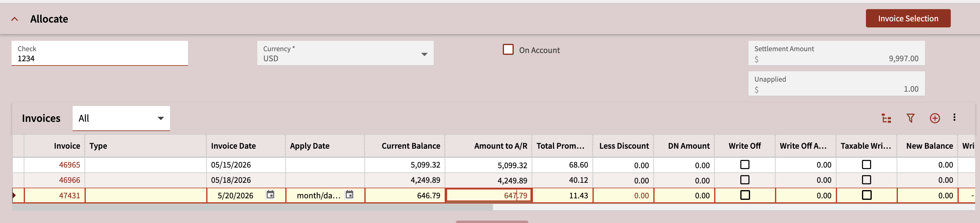Click the Less Discount cell for invoice 47431

pos(624,196)
